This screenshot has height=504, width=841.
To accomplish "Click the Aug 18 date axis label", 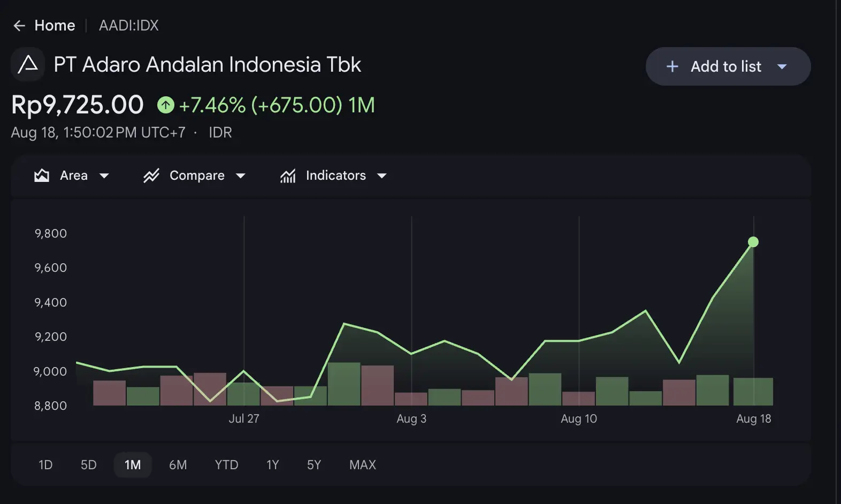I will click(x=754, y=419).
